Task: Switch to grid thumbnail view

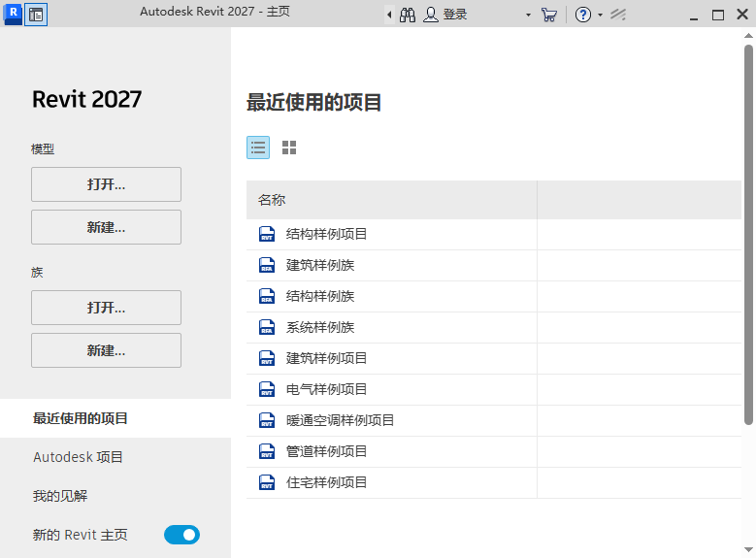Action: pyautogui.click(x=289, y=148)
